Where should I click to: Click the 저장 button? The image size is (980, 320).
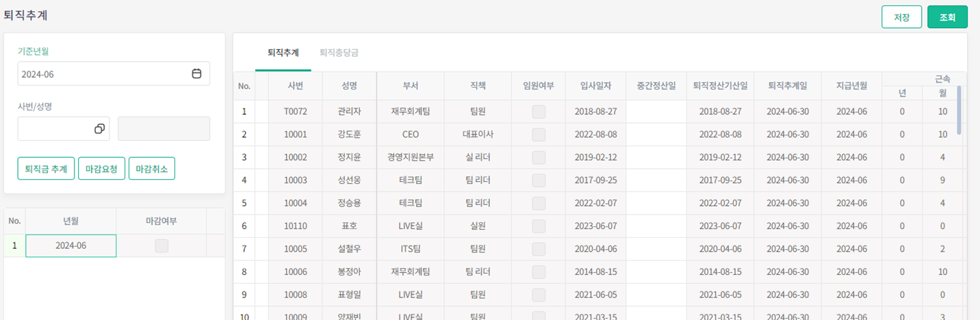click(x=901, y=17)
